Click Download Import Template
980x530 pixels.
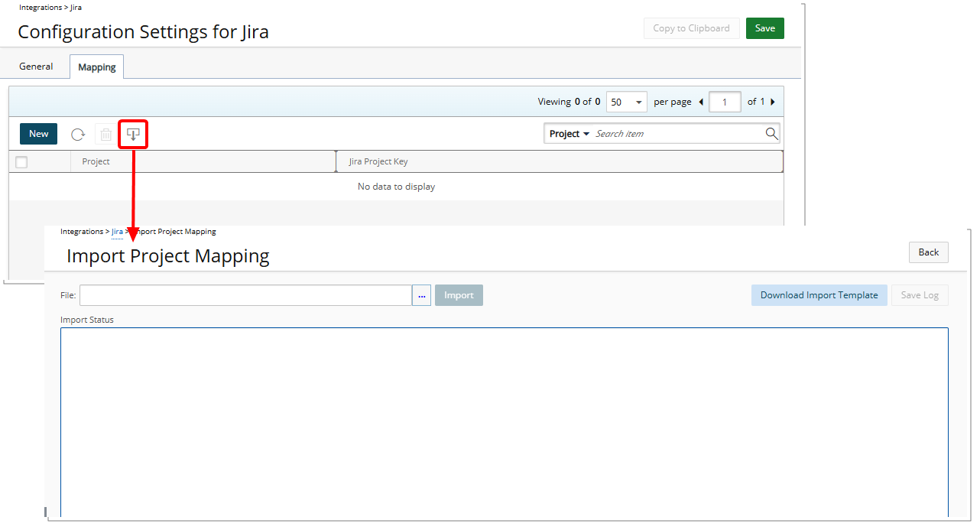[x=819, y=294]
